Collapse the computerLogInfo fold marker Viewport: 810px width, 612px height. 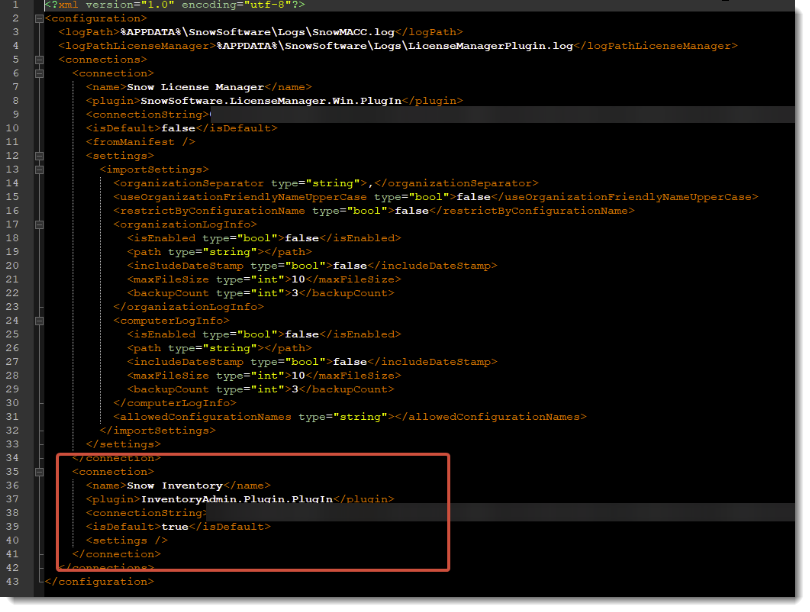point(39,321)
